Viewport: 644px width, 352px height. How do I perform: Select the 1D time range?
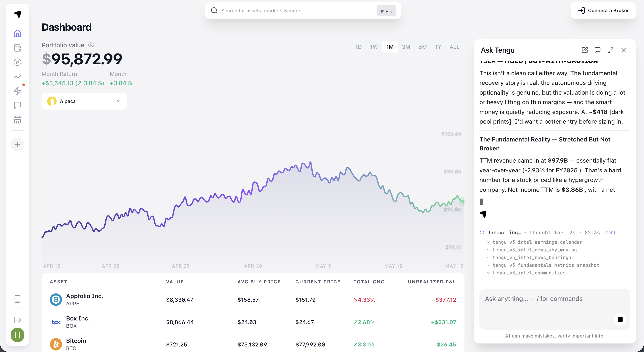coord(358,47)
